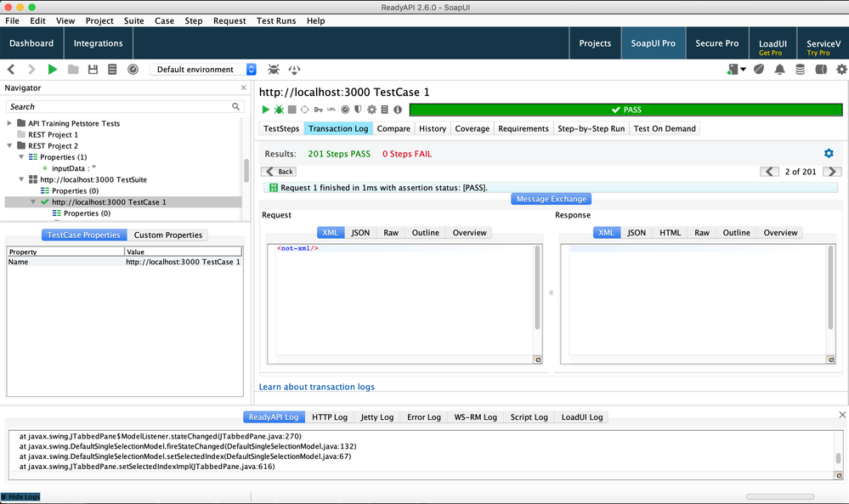Image resolution: width=849 pixels, height=504 pixels.
Task: Select the JSON view in Request panel
Action: pos(360,233)
